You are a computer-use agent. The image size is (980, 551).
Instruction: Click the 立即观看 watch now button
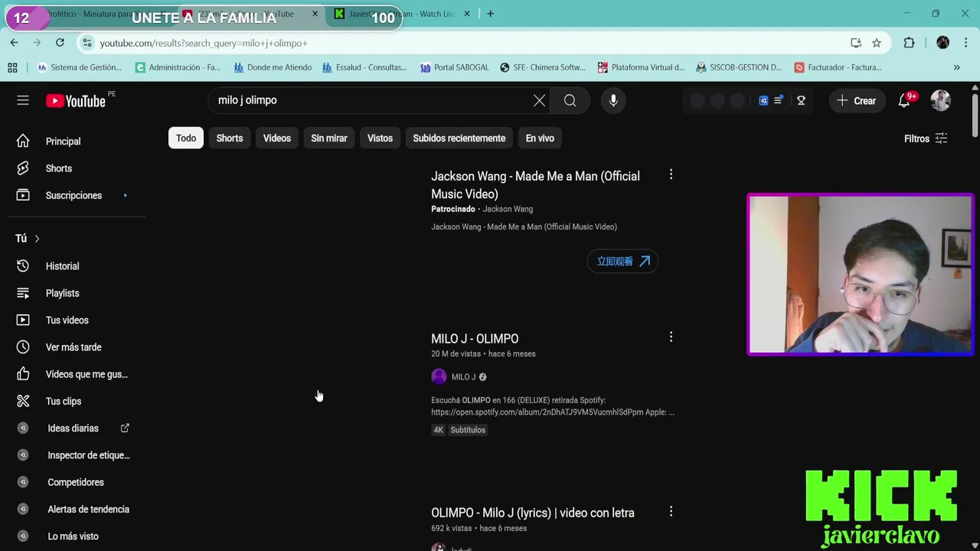click(x=622, y=262)
